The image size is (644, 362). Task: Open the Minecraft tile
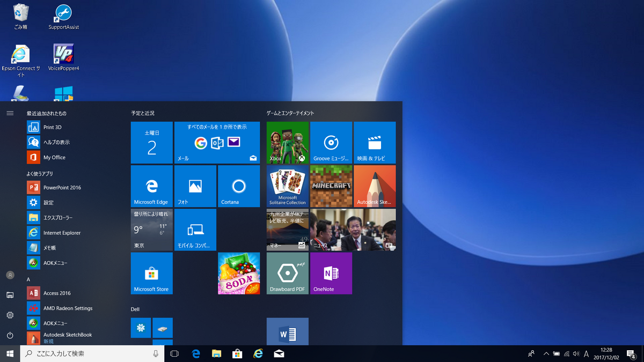click(x=331, y=186)
